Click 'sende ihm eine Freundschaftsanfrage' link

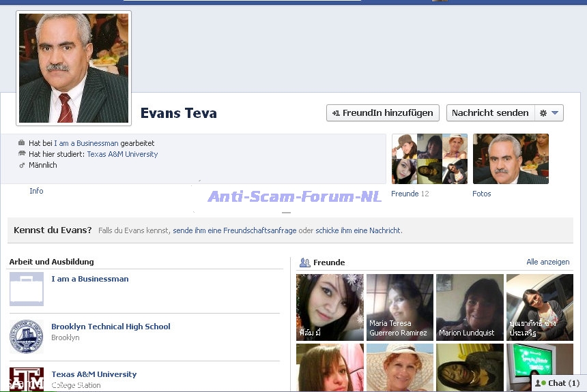tap(234, 230)
